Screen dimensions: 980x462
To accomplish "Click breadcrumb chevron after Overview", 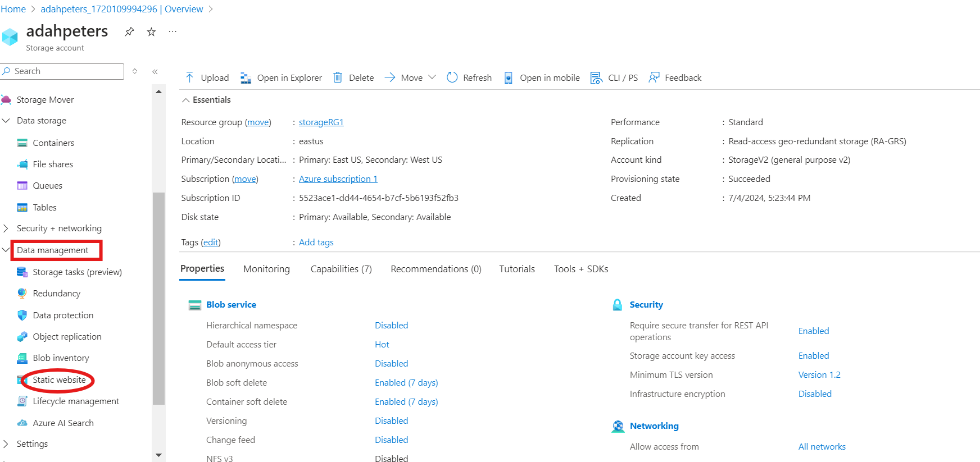I will [x=211, y=9].
